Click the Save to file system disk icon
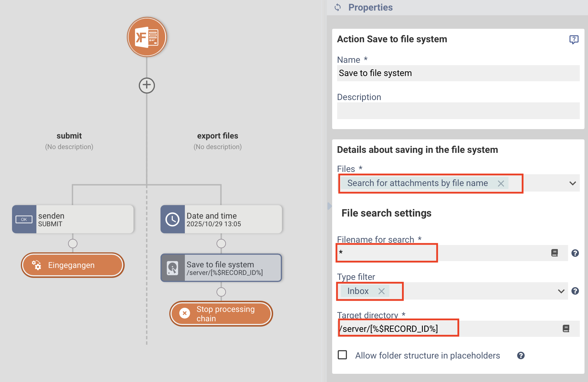This screenshot has width=588, height=382. point(173,268)
